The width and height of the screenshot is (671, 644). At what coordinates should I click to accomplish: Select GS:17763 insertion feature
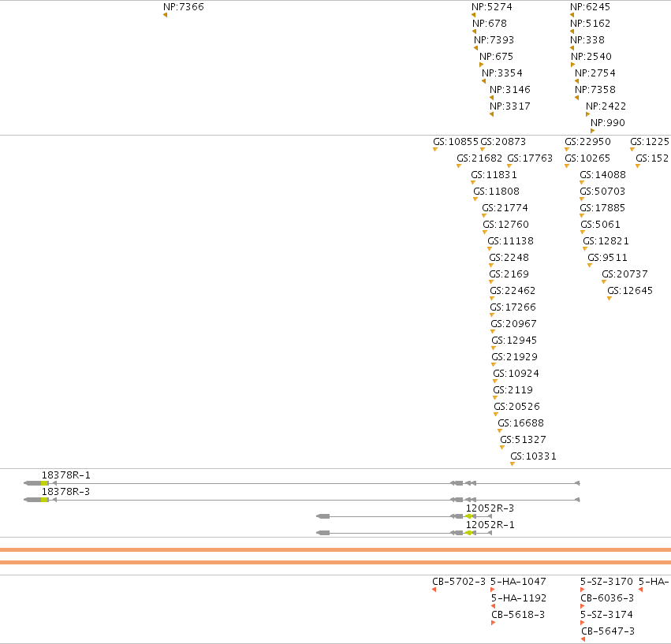point(530,158)
